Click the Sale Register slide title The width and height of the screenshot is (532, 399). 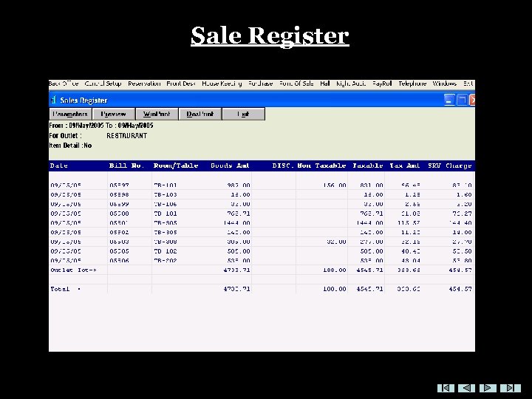click(x=270, y=36)
